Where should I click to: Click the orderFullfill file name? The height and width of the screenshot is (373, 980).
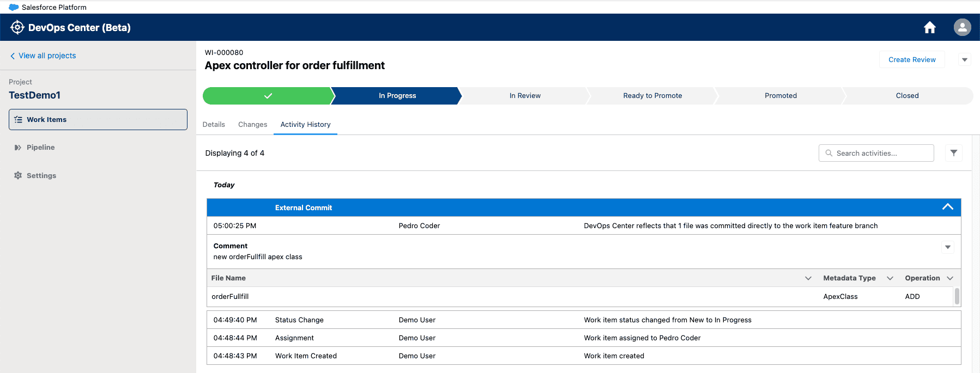point(230,297)
